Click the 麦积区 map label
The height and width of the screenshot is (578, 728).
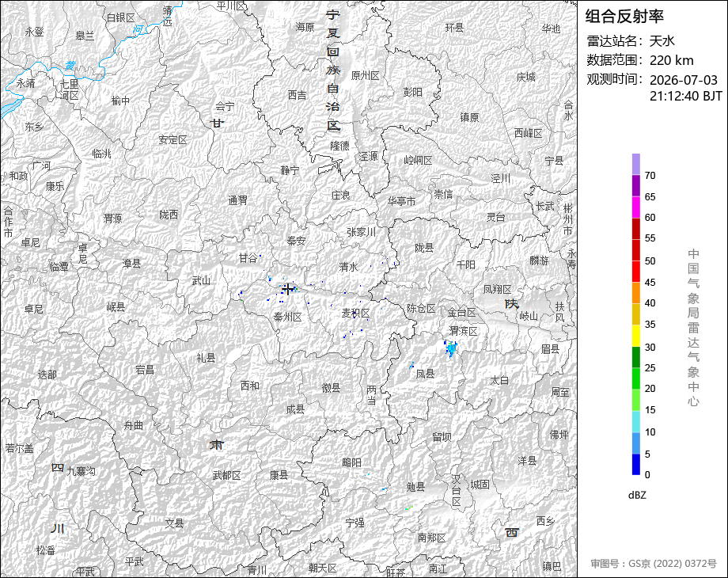click(355, 314)
